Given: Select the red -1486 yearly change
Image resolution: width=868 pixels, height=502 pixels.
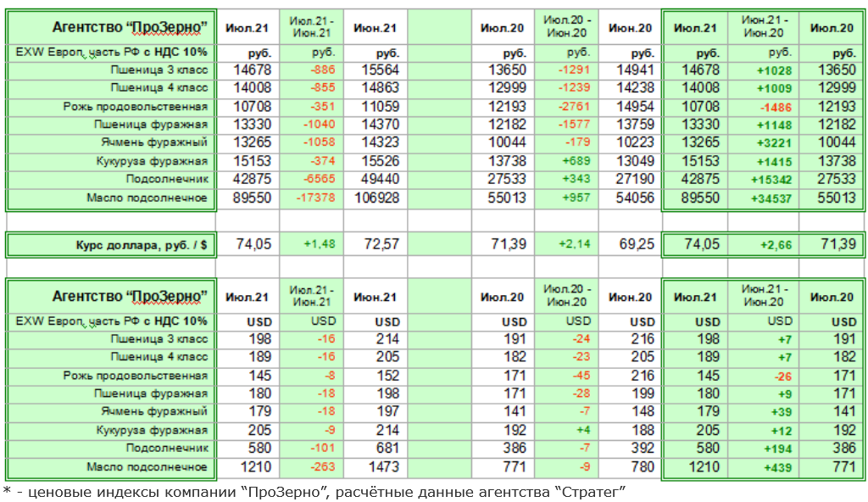Looking at the screenshot, I should (776, 108).
